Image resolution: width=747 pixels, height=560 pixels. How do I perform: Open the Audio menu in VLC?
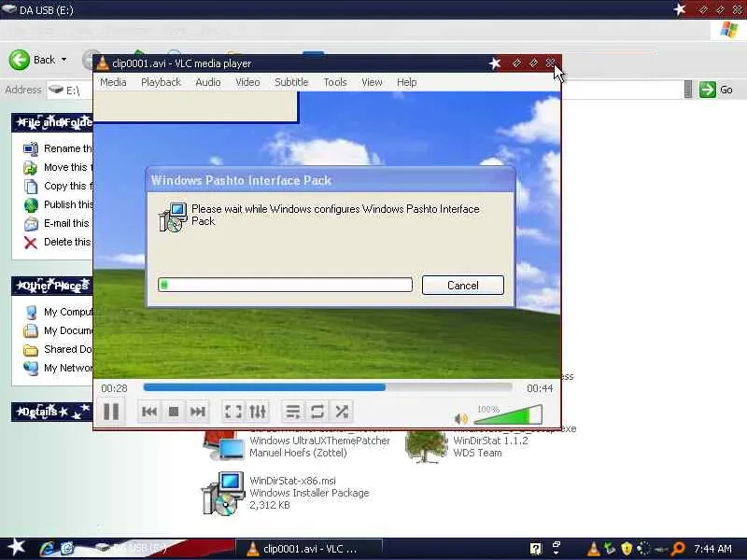208,82
